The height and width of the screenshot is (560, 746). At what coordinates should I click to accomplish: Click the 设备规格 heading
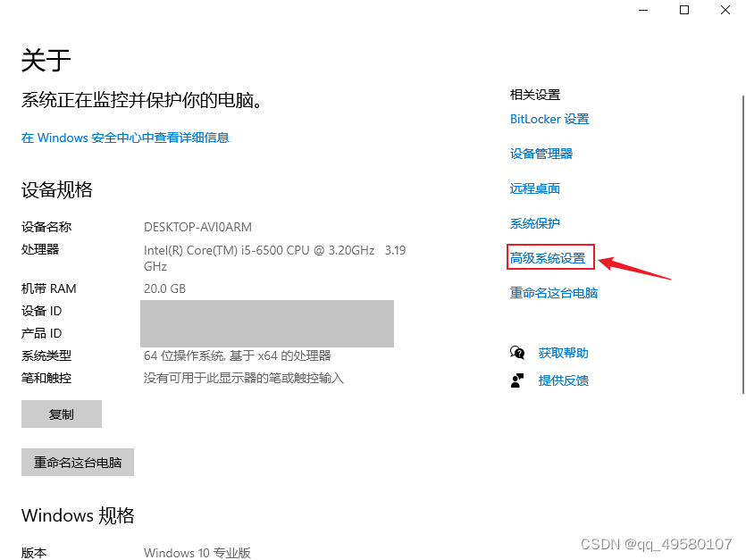56,190
